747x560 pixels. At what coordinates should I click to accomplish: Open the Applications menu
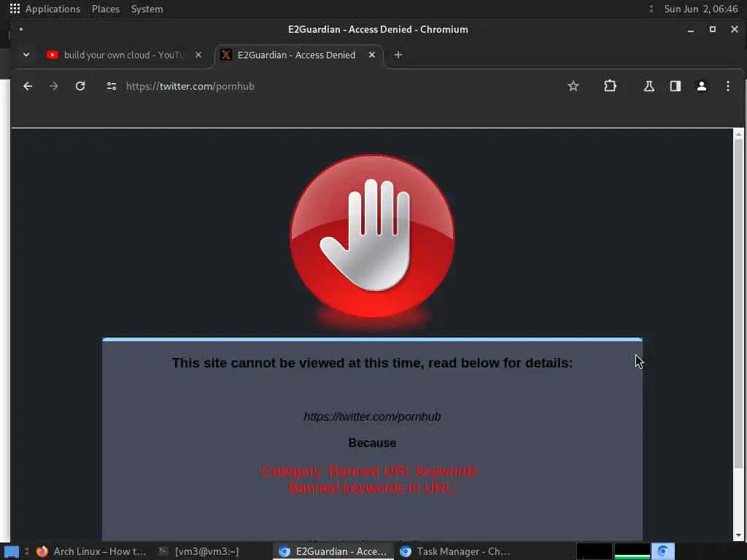pyautogui.click(x=53, y=9)
